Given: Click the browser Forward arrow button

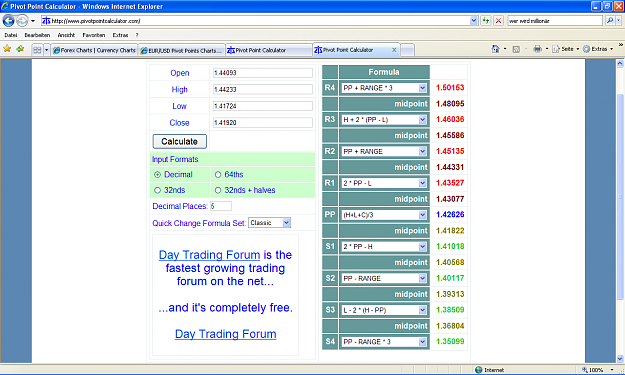Looking at the screenshot, I should coord(22,20).
